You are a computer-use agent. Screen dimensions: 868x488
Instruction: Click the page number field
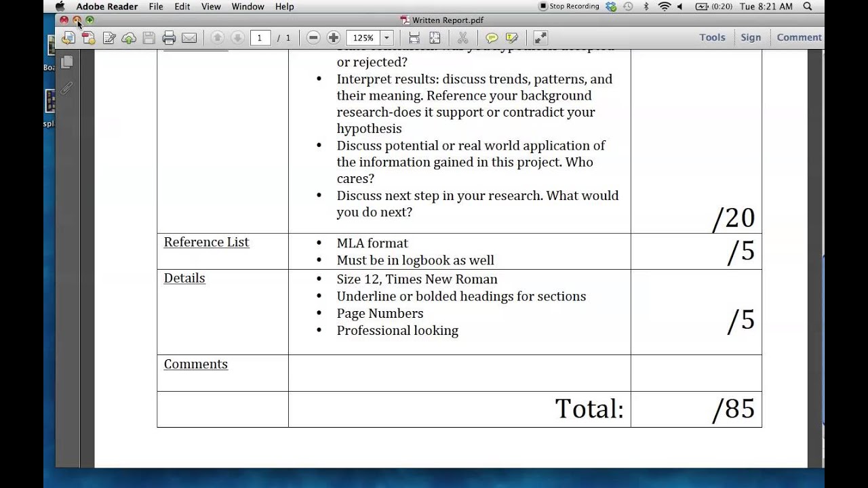coord(259,38)
